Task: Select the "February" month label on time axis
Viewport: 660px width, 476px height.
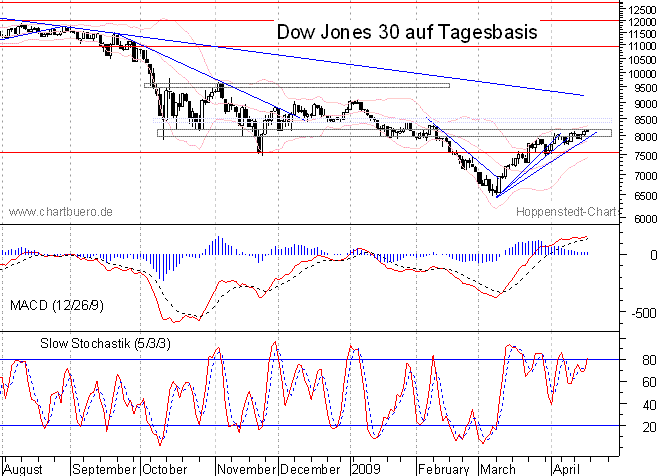Action: [x=444, y=469]
